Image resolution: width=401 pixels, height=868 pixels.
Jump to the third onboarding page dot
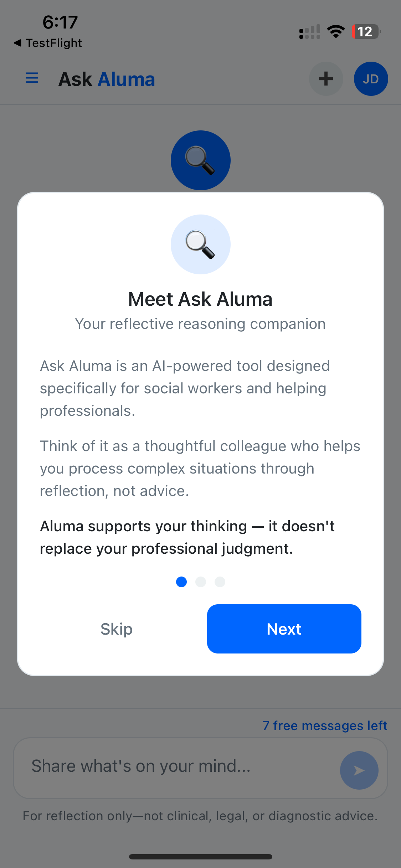[x=220, y=582]
